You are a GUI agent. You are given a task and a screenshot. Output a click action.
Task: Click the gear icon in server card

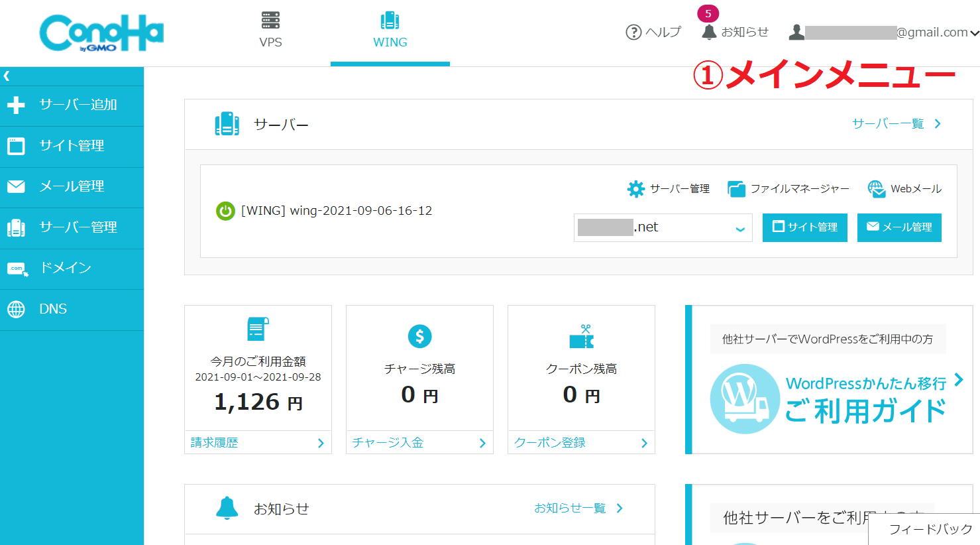[635, 189]
